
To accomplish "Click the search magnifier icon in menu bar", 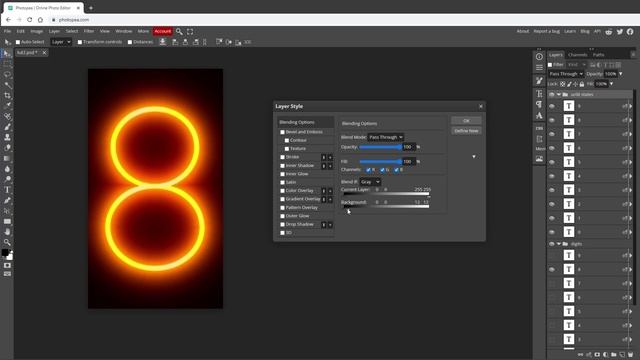I will [x=179, y=31].
